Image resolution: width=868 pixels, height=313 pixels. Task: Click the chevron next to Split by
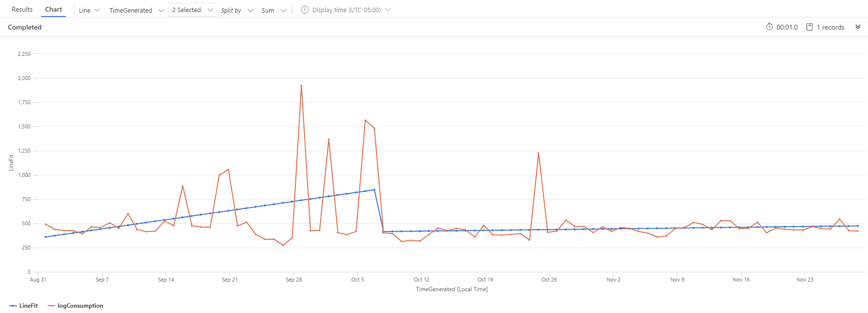(250, 10)
